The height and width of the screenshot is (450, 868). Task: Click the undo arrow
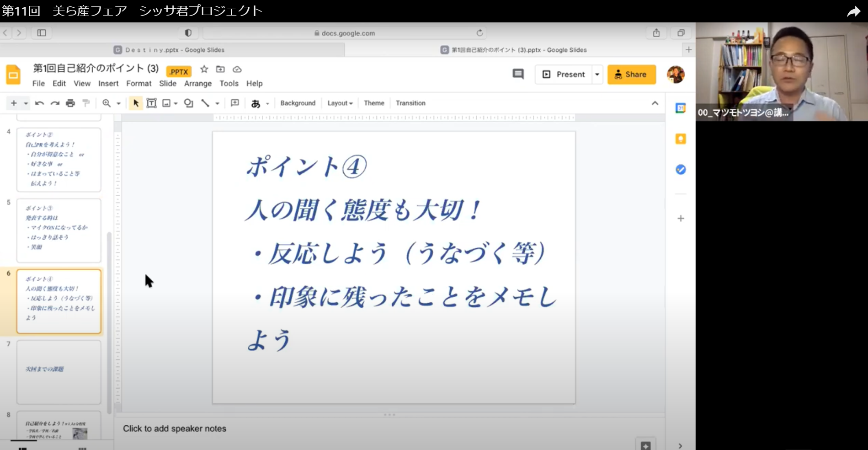(x=39, y=103)
